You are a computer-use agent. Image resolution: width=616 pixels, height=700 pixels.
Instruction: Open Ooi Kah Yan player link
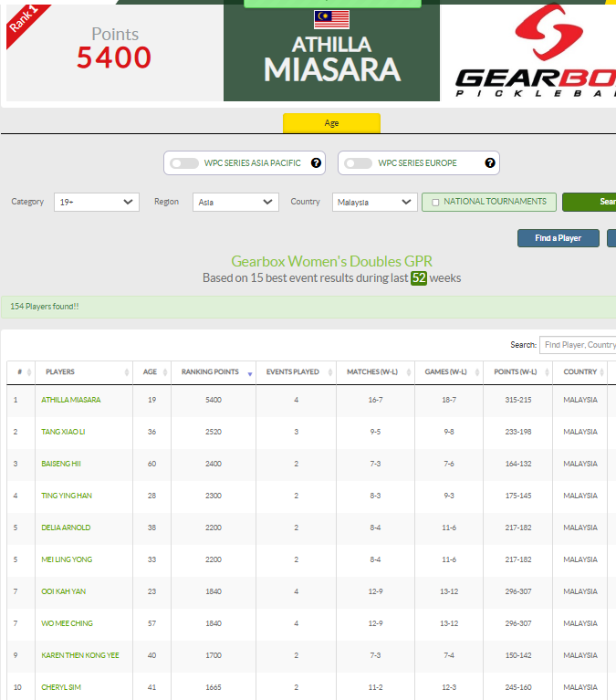pos(63,591)
